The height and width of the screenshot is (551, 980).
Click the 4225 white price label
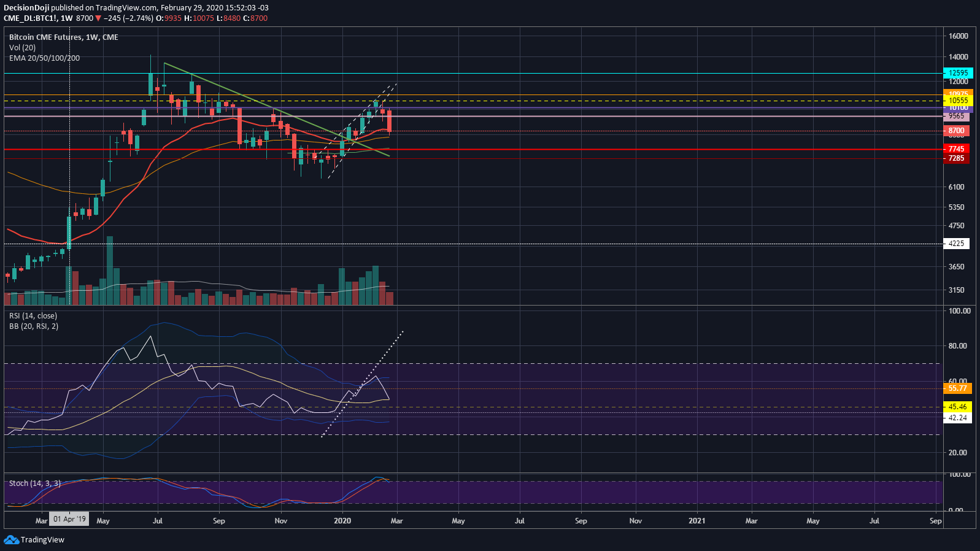pos(957,244)
